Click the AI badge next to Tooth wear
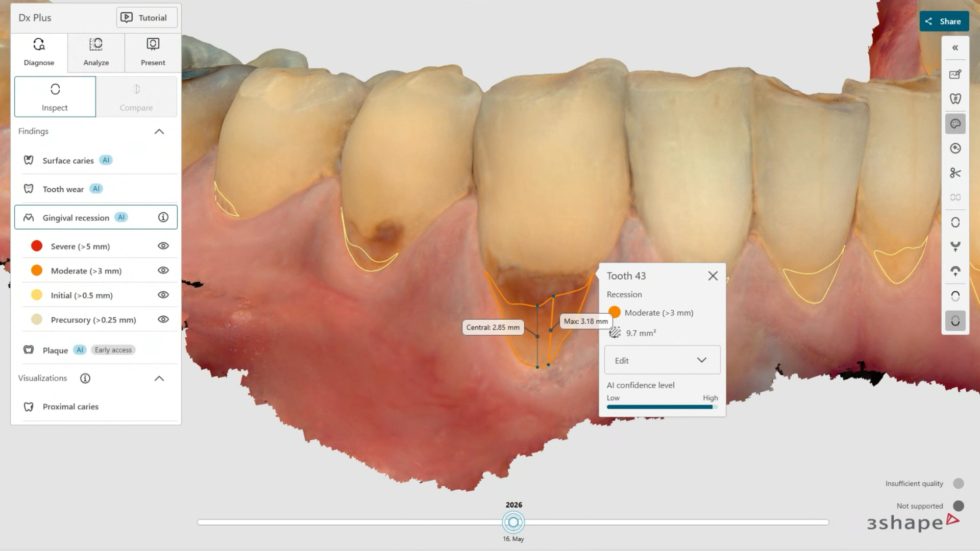This screenshot has width=980, height=551. (96, 189)
